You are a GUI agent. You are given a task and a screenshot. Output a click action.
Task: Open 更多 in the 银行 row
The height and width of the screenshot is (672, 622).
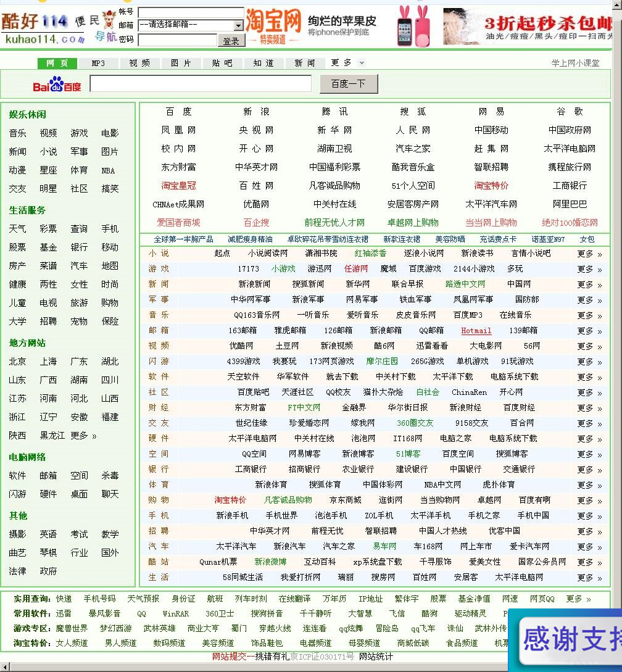tap(589, 470)
